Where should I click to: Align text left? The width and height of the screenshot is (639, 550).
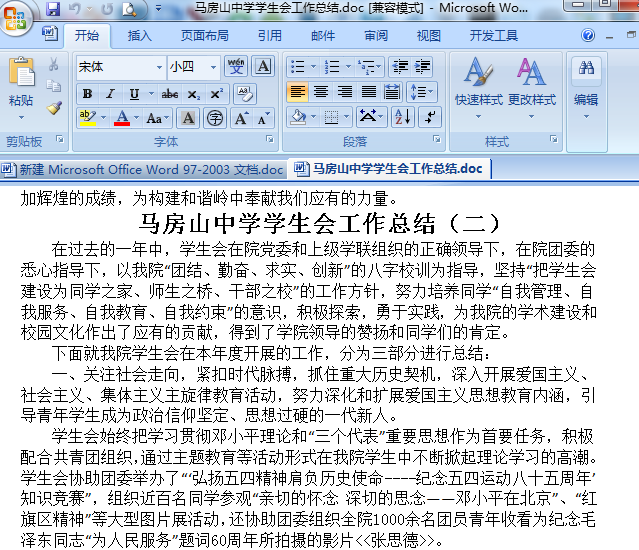[297, 92]
